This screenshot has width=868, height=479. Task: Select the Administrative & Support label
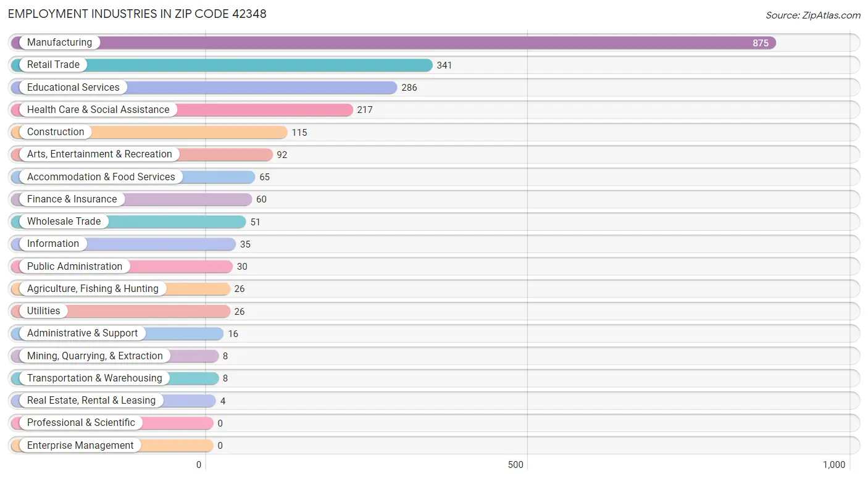click(x=83, y=333)
